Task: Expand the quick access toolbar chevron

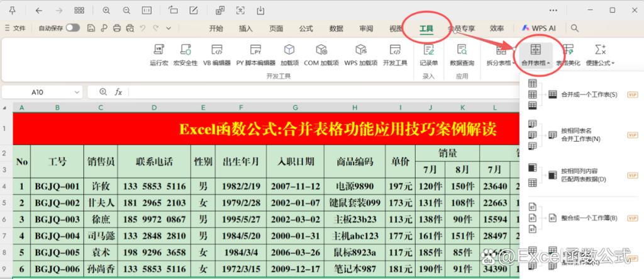Action: coord(169,28)
